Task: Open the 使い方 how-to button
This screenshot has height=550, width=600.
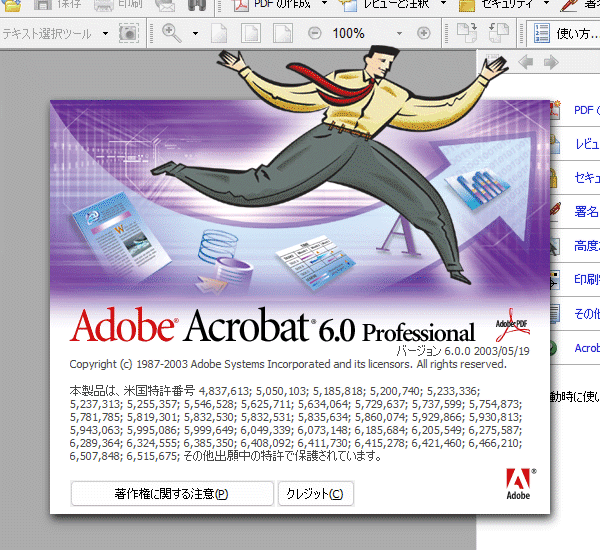Action: click(565, 33)
